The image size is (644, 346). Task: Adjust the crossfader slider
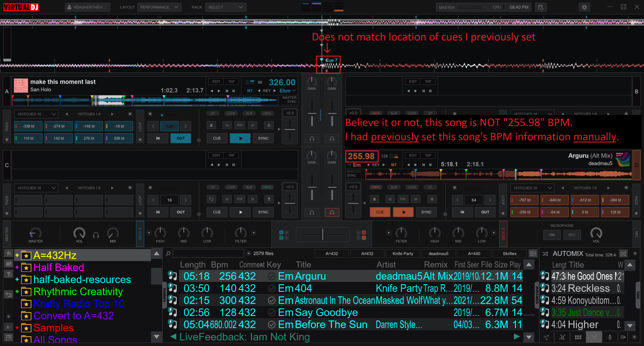323,234
